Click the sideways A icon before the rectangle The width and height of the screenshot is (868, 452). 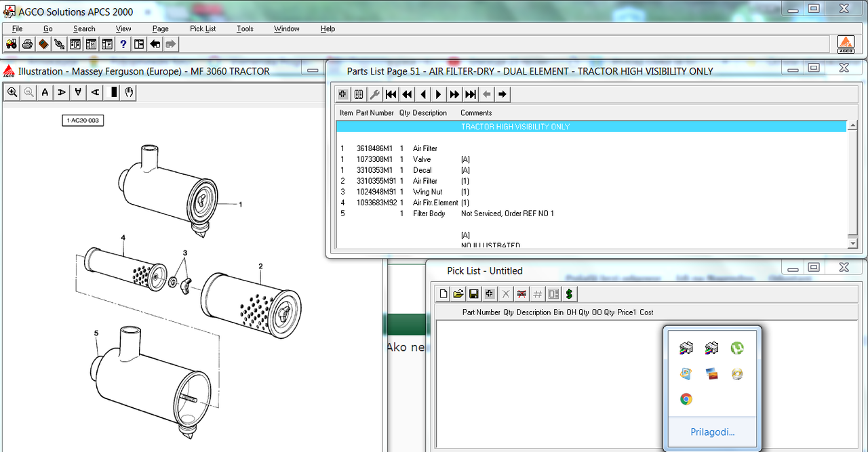click(95, 92)
